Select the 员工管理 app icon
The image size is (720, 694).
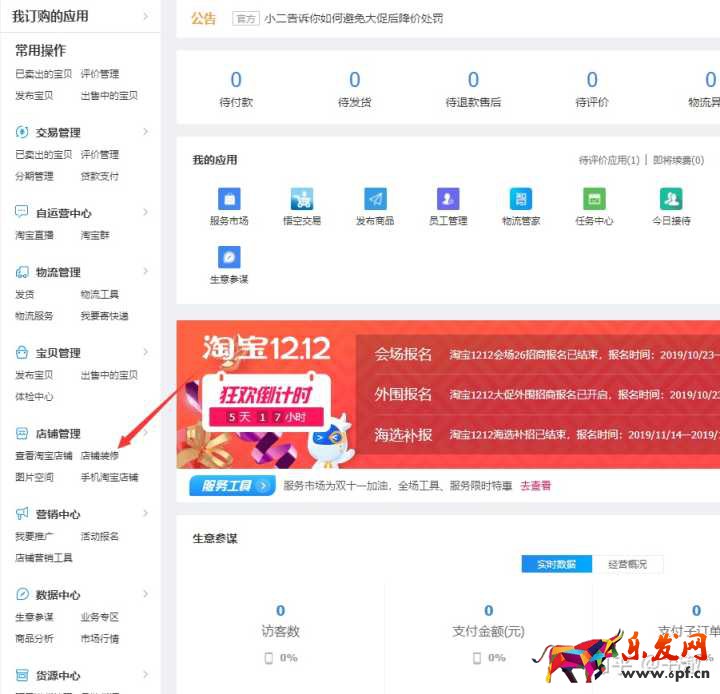tap(448, 199)
